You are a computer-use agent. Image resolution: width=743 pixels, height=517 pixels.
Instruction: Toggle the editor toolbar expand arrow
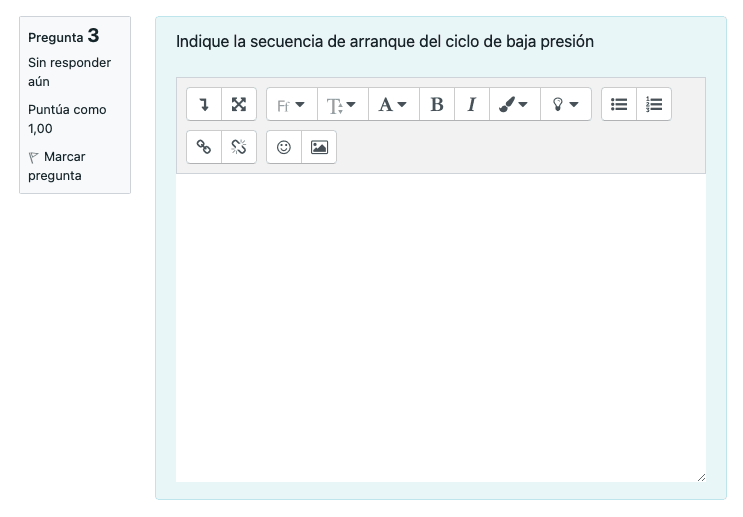204,104
